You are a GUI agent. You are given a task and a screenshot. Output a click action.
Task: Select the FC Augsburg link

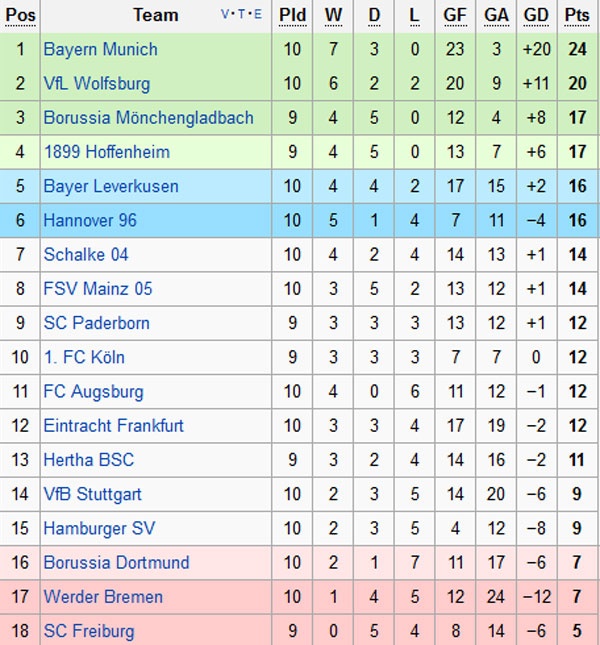(93, 392)
